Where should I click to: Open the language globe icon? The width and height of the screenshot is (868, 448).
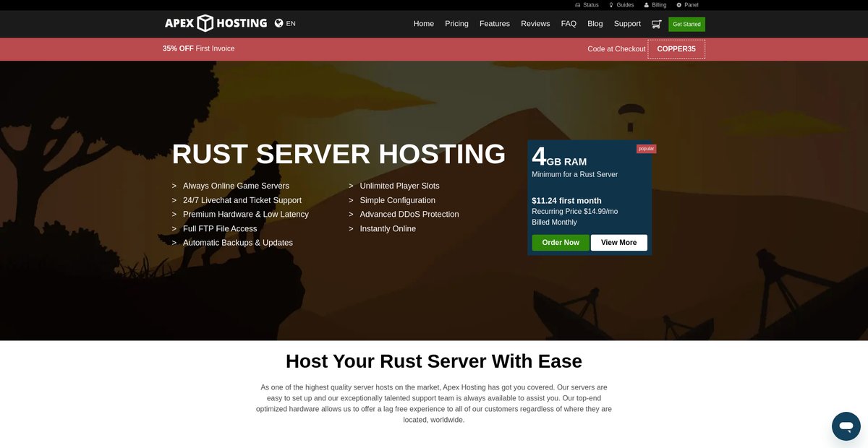point(279,23)
